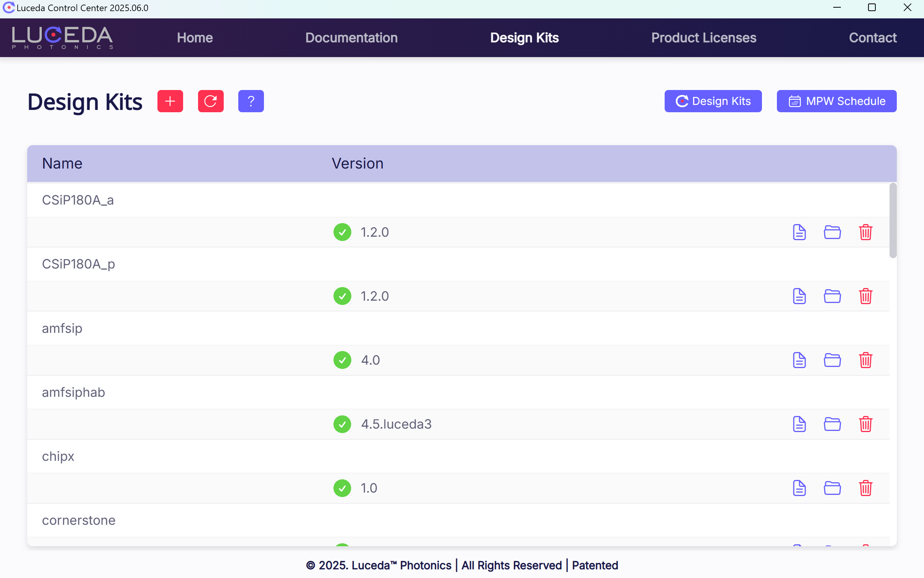Click the Name column header

click(x=62, y=164)
